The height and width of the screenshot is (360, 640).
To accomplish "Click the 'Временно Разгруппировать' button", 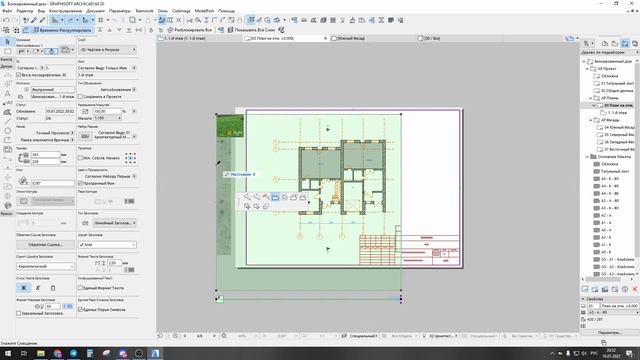I will point(62,30).
